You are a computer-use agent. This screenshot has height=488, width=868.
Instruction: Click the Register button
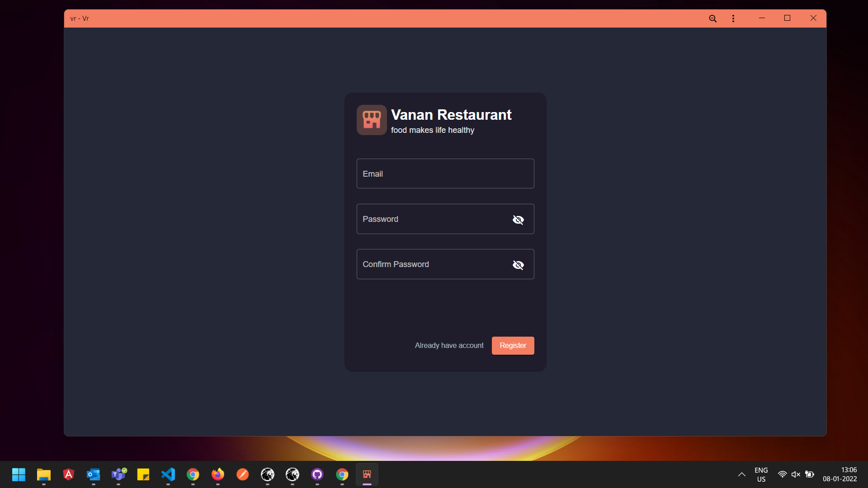pos(513,345)
